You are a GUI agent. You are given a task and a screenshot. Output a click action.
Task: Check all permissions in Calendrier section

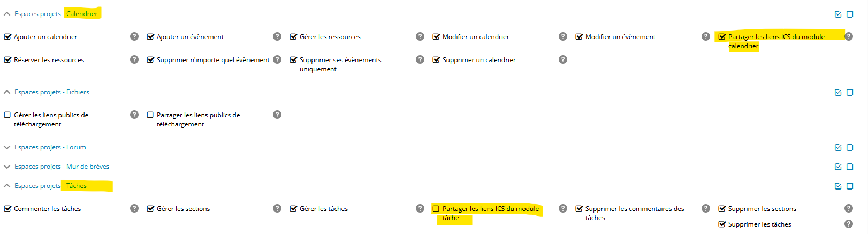(838, 14)
